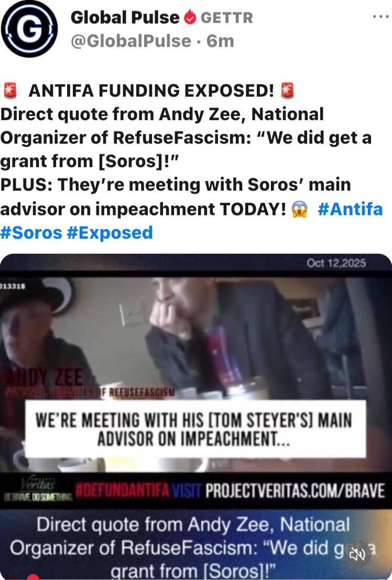Click the PROJECTVERITAS.COM/BRAVE banner text
The width and height of the screenshot is (392, 580).
pyautogui.click(x=295, y=491)
